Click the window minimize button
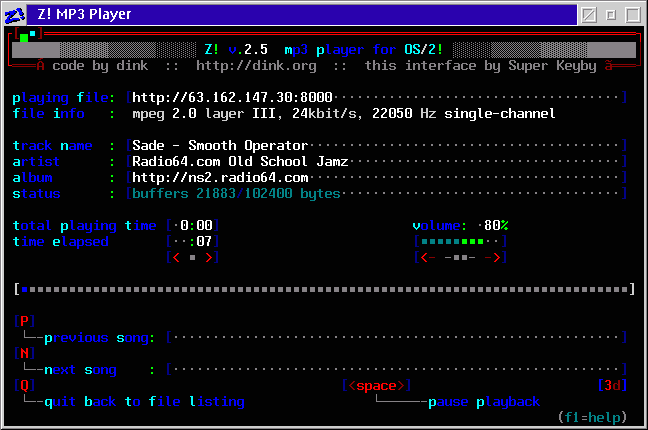Image resolution: width=648 pixels, height=430 pixels. [611, 15]
